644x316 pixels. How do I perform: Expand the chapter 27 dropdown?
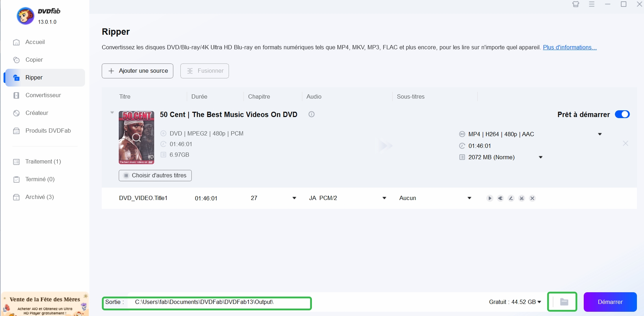294,198
